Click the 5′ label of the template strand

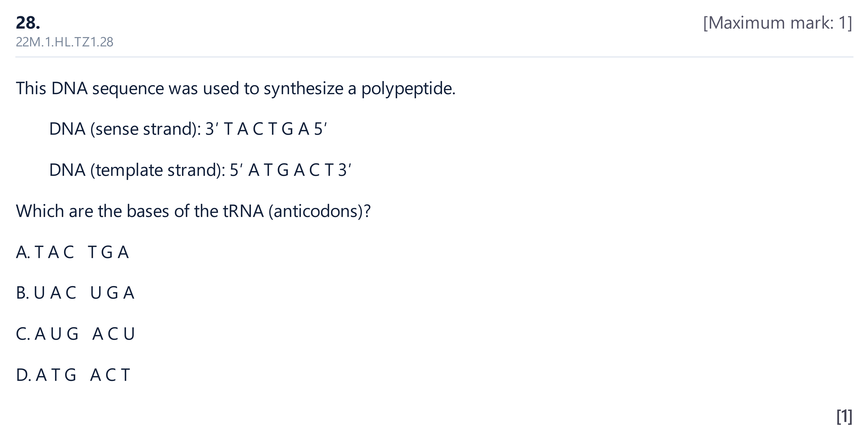pyautogui.click(x=236, y=170)
